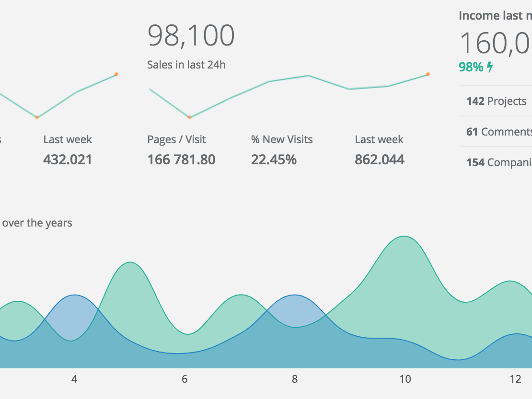Click the x-axis label 6
The height and width of the screenshot is (399, 532).
(184, 379)
